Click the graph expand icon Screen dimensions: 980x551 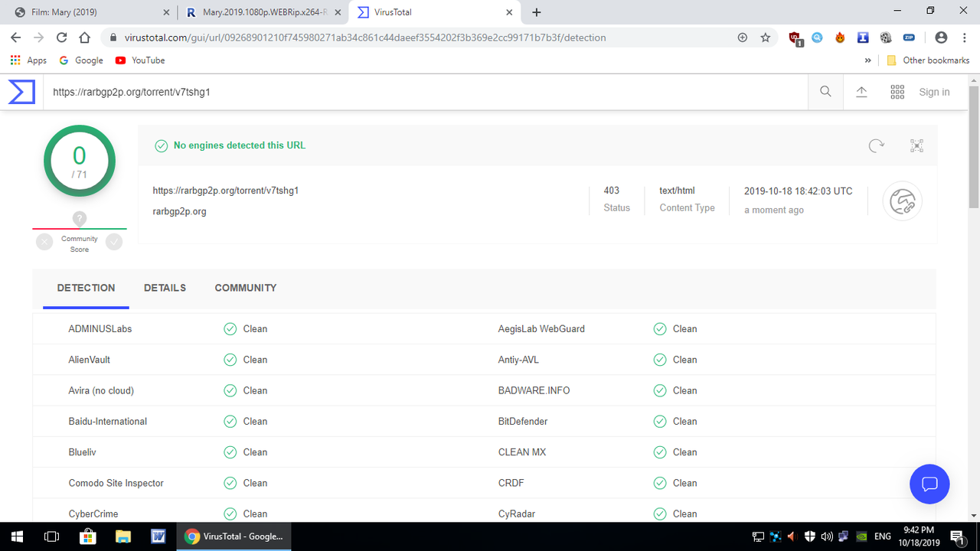point(916,145)
